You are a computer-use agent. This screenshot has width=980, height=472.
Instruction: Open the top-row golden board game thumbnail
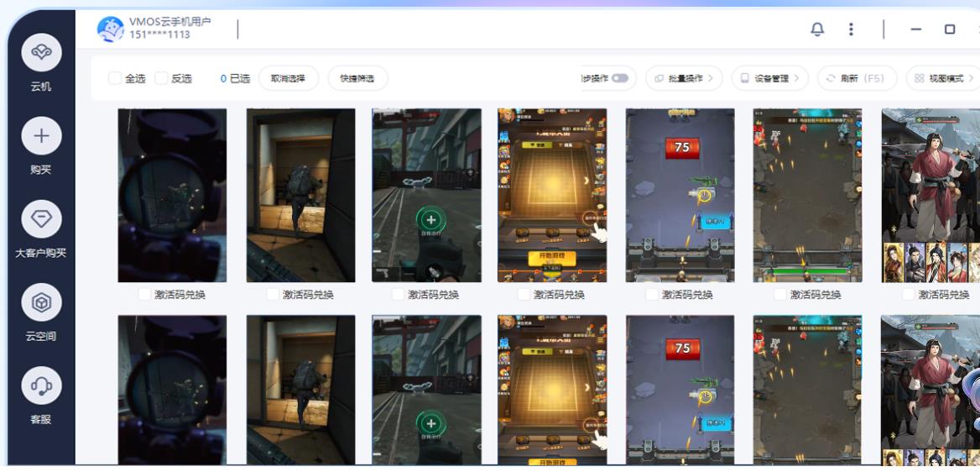click(x=551, y=195)
